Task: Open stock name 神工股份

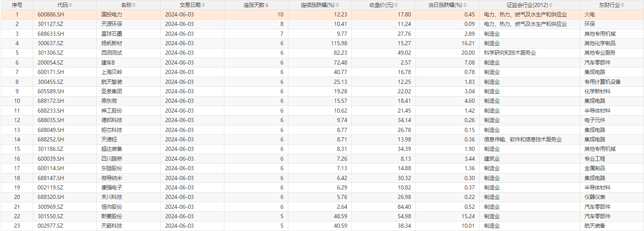Action: (x=112, y=111)
